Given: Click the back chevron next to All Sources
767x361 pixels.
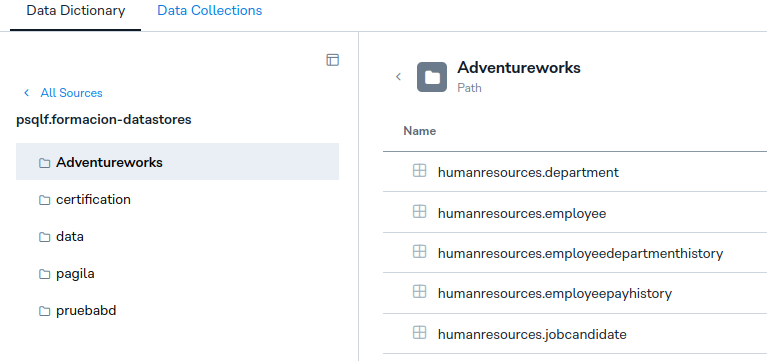Looking at the screenshot, I should tap(26, 93).
